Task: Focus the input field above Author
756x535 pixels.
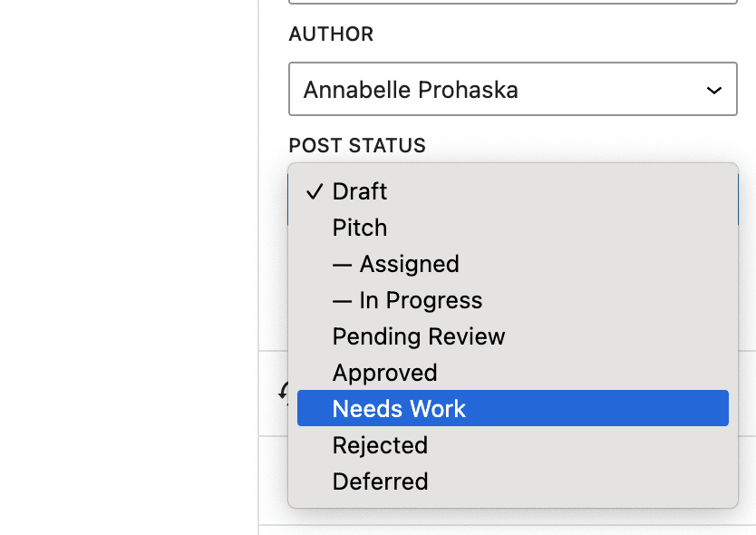Action: [x=512, y=2]
